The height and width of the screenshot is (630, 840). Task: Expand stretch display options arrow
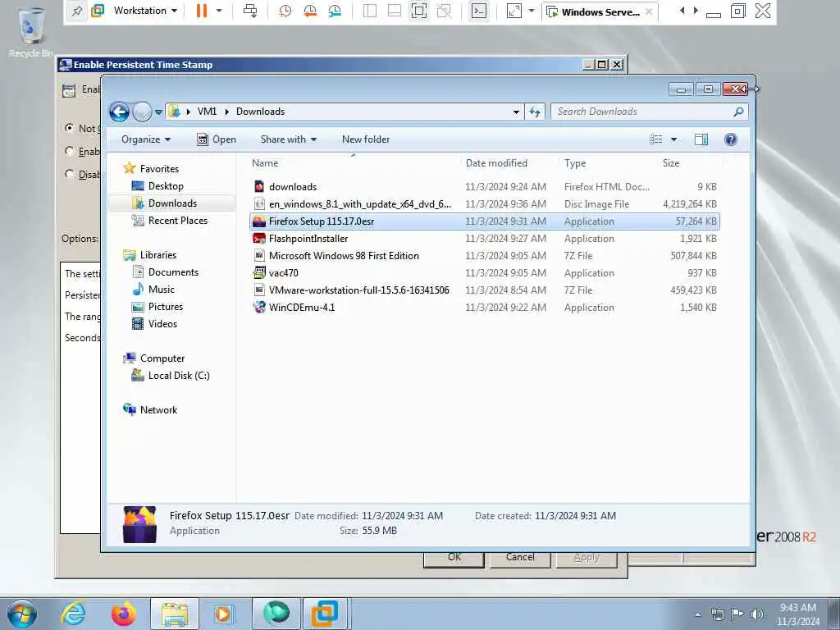[532, 11]
